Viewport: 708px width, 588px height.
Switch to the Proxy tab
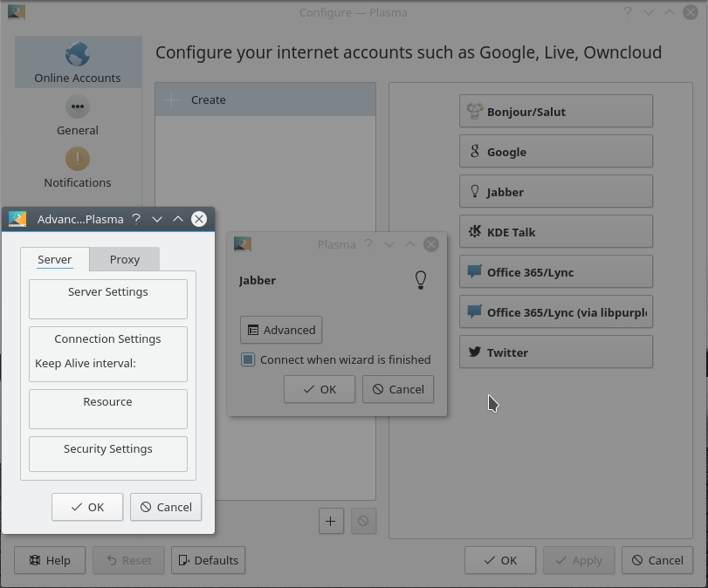click(125, 259)
